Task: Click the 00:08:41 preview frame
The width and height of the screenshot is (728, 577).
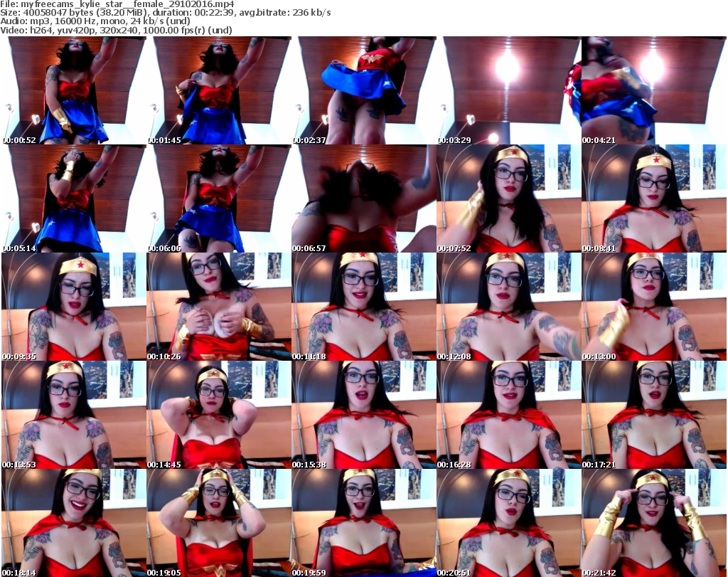Action: pos(654,198)
